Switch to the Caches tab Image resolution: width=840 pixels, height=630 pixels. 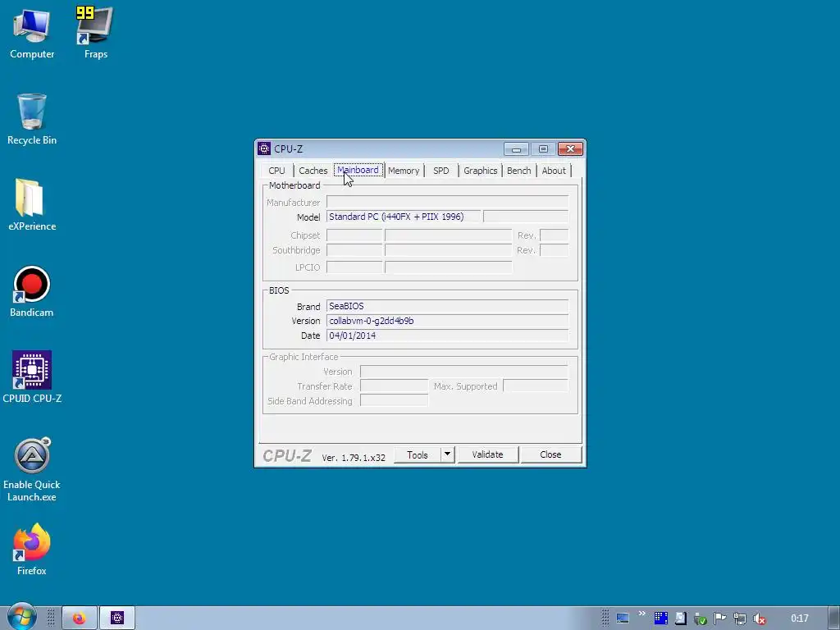click(313, 171)
